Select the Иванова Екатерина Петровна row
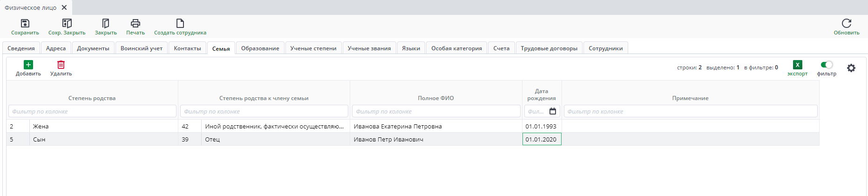 click(x=398, y=126)
